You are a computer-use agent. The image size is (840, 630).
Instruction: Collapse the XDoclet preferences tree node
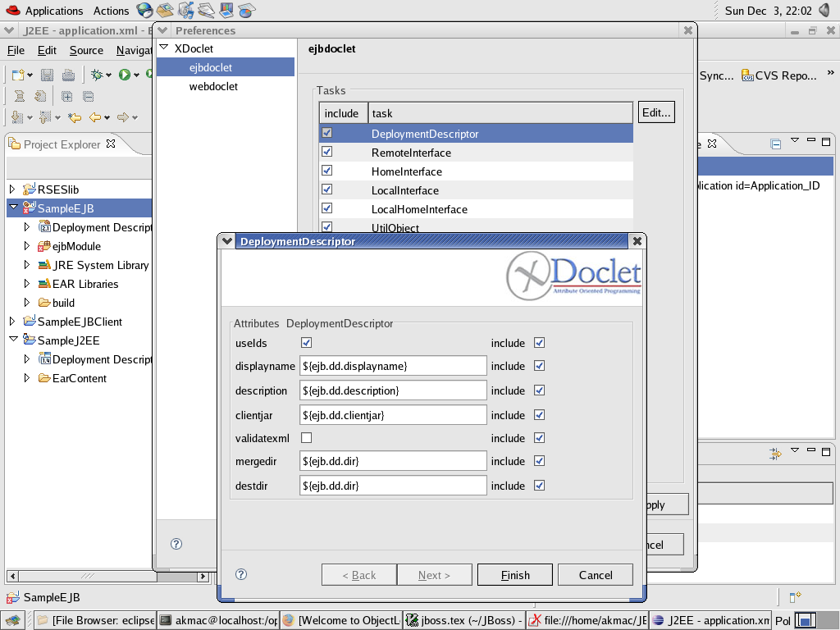(164, 48)
